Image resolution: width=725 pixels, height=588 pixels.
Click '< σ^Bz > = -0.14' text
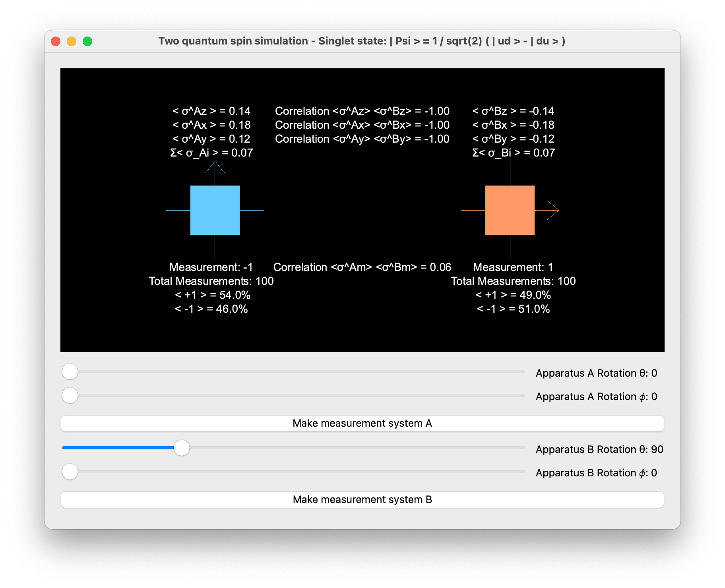(x=513, y=111)
